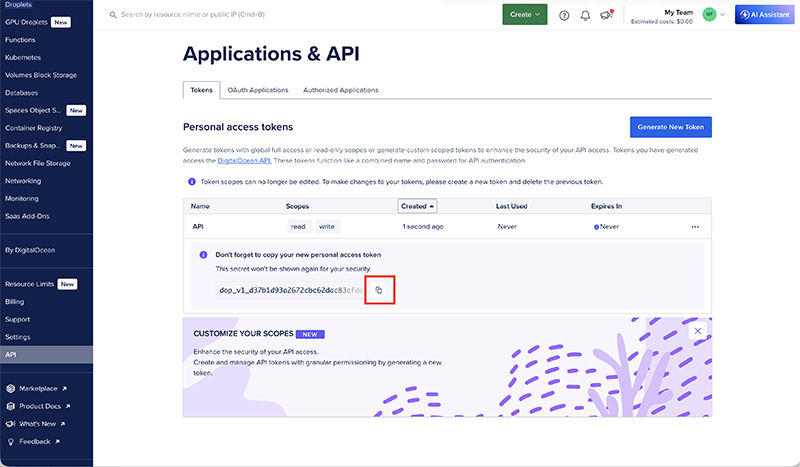
Task: Select Billing in the sidebar
Action: click(x=15, y=301)
